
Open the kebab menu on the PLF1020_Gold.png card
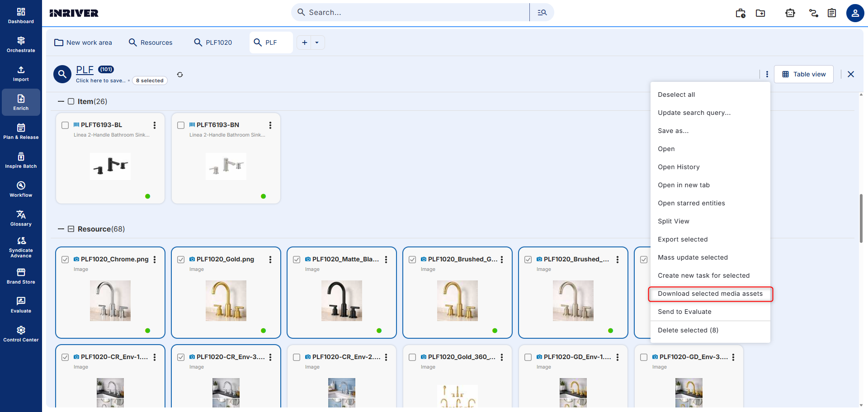(x=270, y=260)
